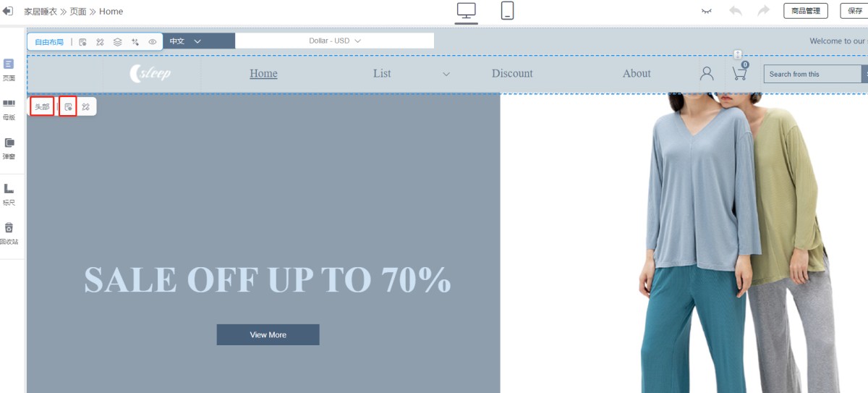868x393 pixels.
Task: Open the 母版 master template panel
Action: click(x=9, y=109)
